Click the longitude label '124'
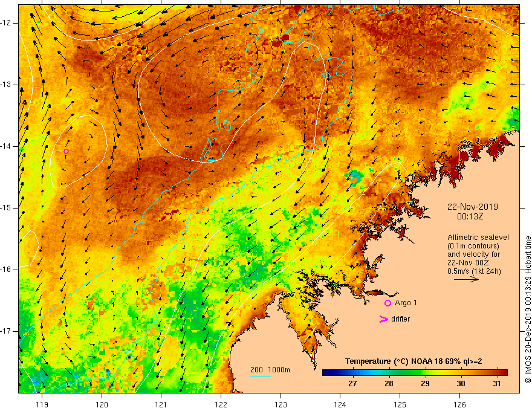Screen dimensions: 532x411 point(340,404)
